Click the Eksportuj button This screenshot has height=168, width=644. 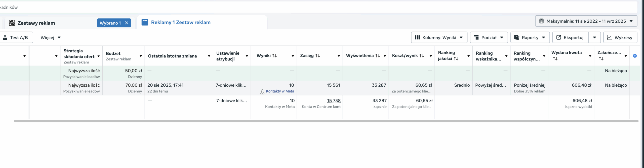pyautogui.click(x=570, y=38)
